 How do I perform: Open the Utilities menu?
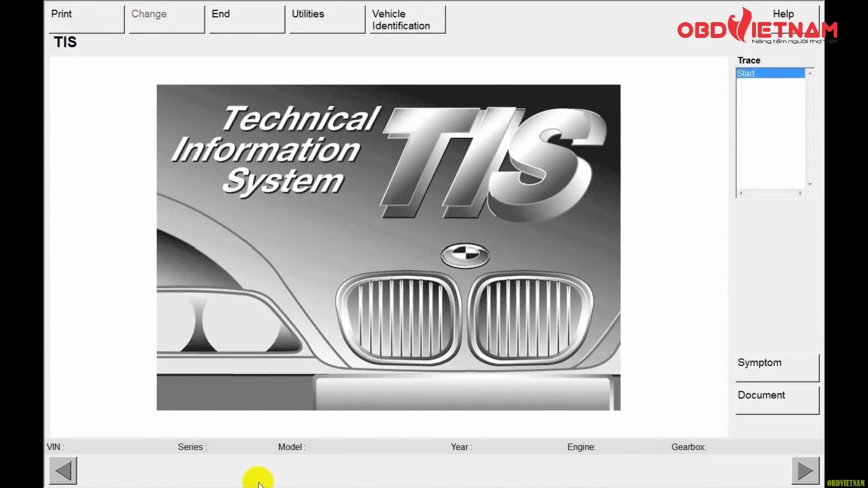(x=327, y=19)
